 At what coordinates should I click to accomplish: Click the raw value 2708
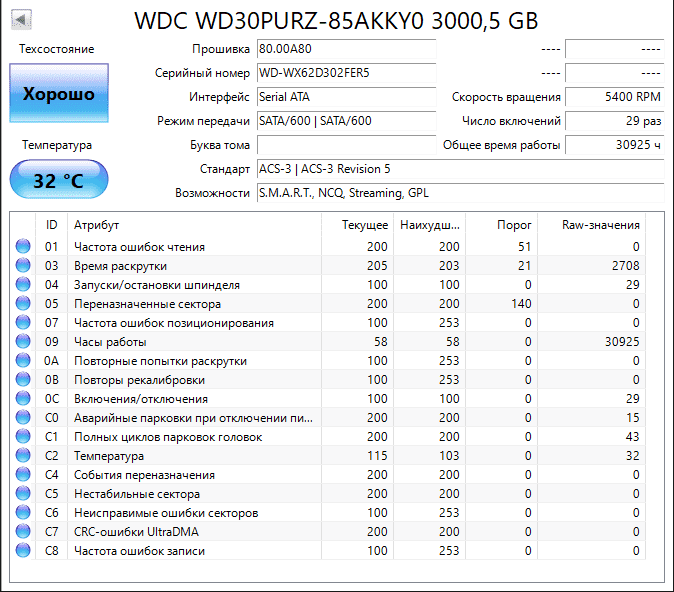[x=625, y=266]
